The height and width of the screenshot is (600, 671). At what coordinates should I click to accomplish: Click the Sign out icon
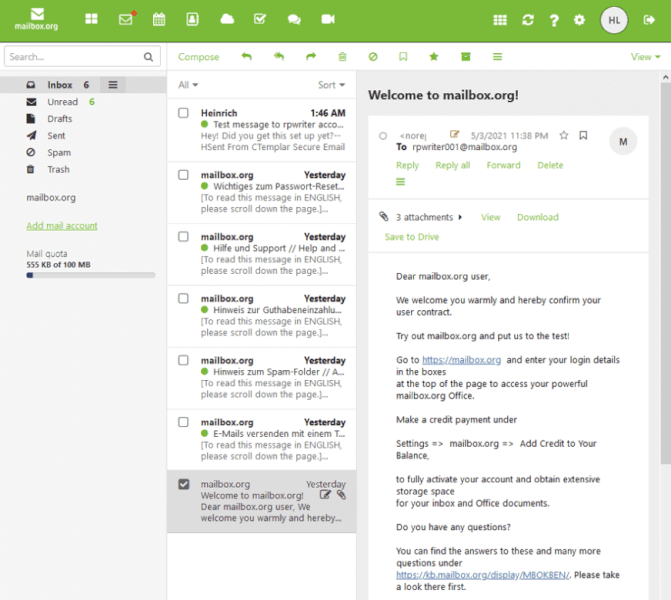point(649,20)
